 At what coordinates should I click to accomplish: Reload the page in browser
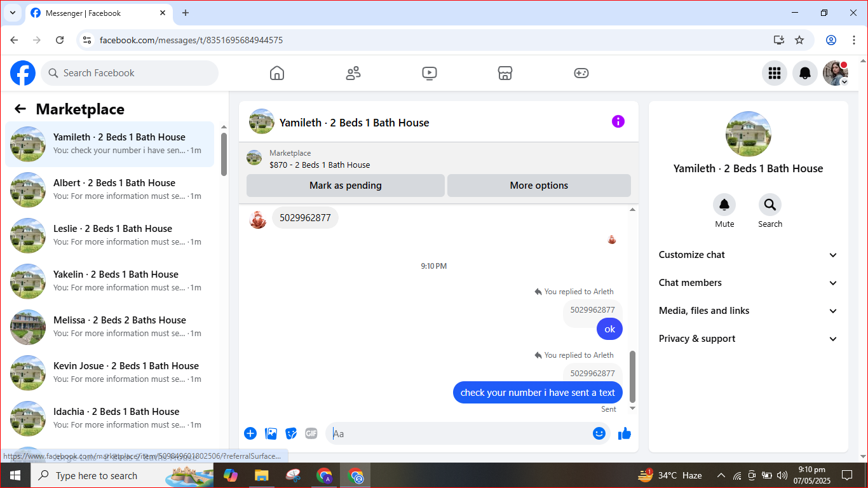point(60,40)
